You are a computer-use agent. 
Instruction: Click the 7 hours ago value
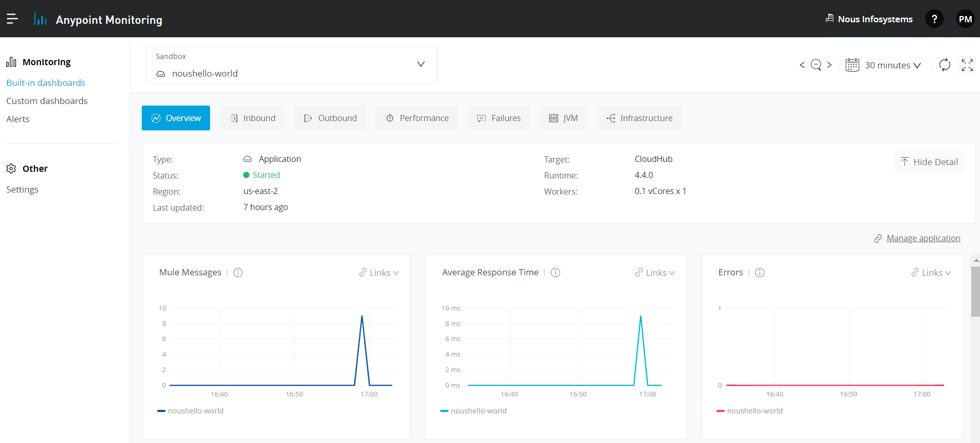265,207
